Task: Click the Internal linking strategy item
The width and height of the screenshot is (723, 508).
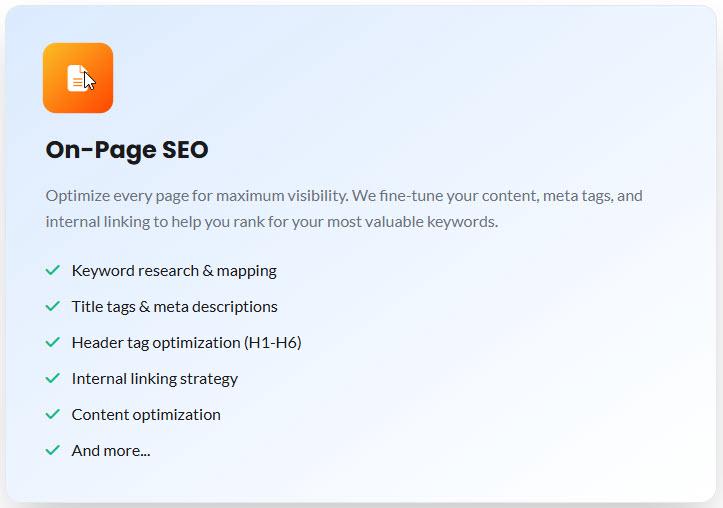Action: click(x=155, y=378)
